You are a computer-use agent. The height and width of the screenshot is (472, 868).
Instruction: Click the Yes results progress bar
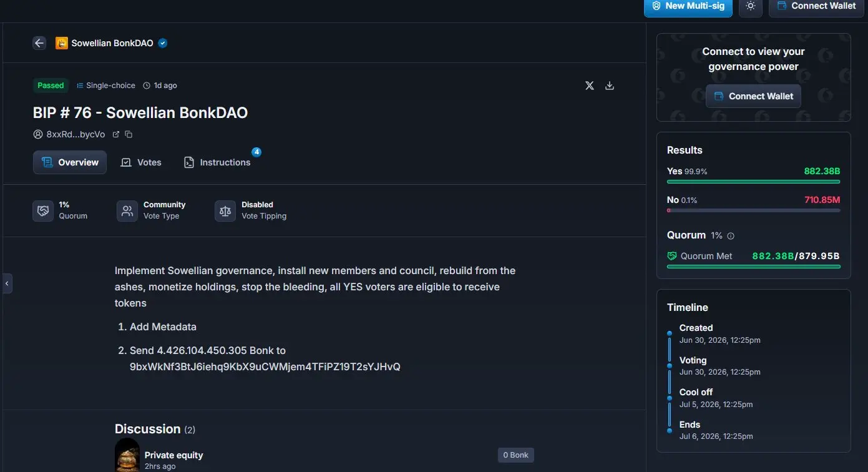[753, 182]
